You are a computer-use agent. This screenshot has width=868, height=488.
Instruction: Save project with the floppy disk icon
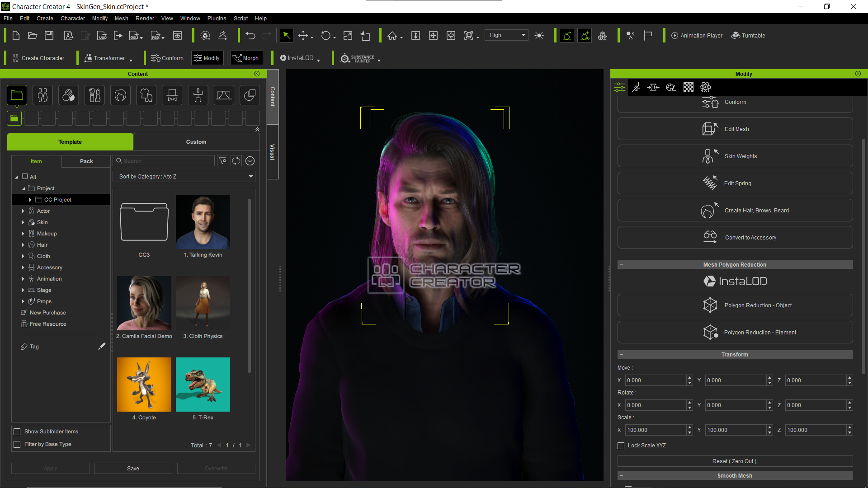click(x=49, y=35)
